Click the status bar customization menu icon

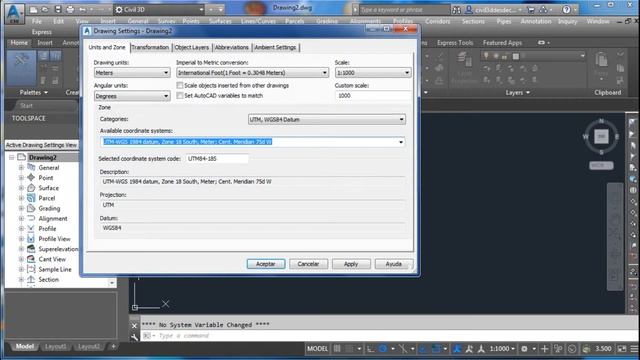tap(634, 349)
